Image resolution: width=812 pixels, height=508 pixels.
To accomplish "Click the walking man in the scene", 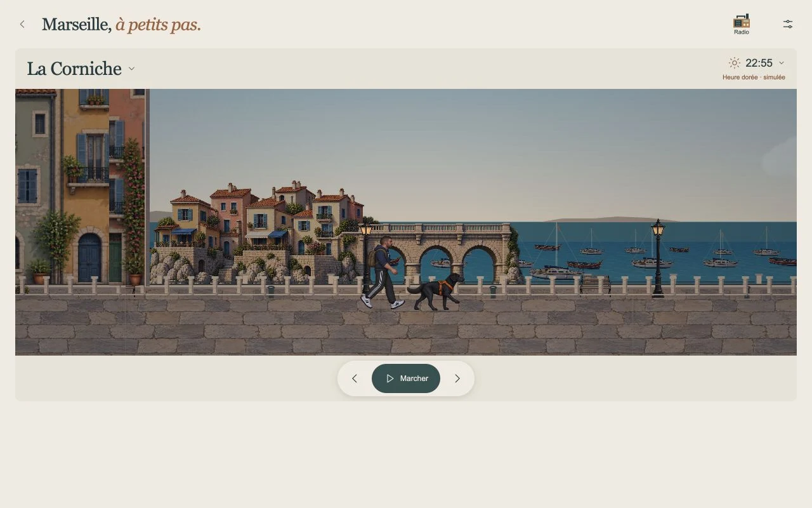I will (382, 272).
